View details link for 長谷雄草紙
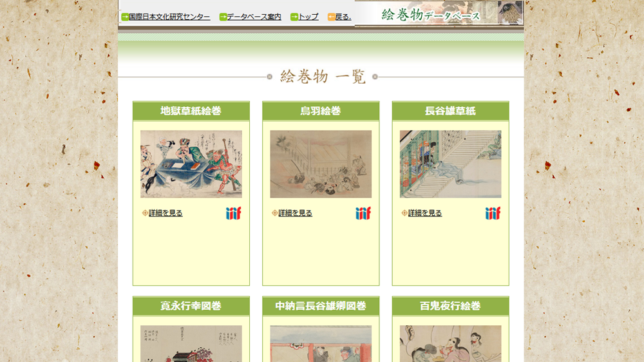 point(425,213)
